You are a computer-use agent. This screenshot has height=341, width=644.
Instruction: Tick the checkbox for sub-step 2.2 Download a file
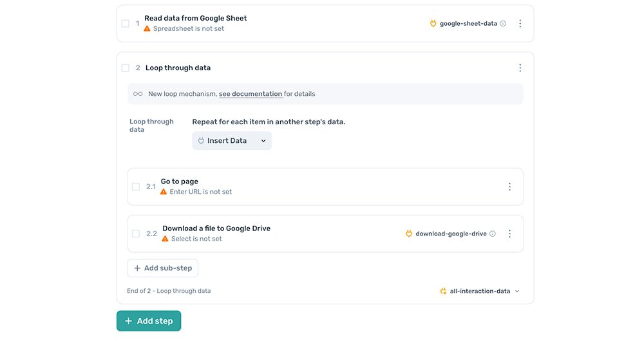[136, 234]
